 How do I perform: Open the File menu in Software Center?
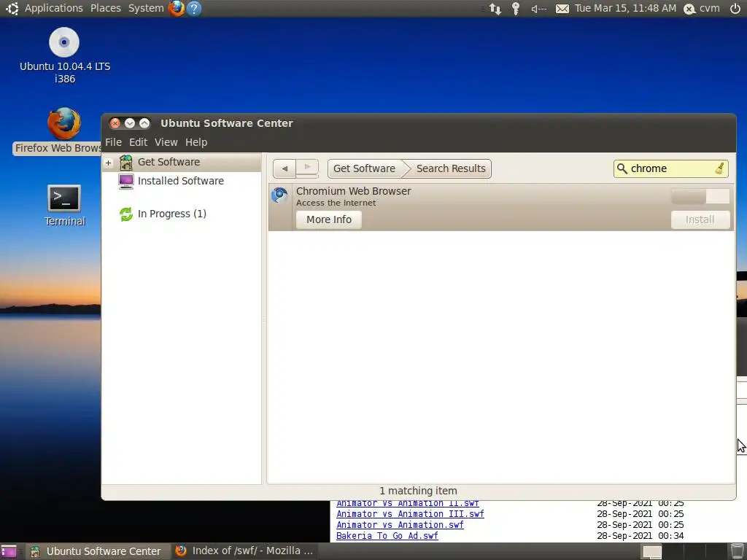(x=113, y=142)
